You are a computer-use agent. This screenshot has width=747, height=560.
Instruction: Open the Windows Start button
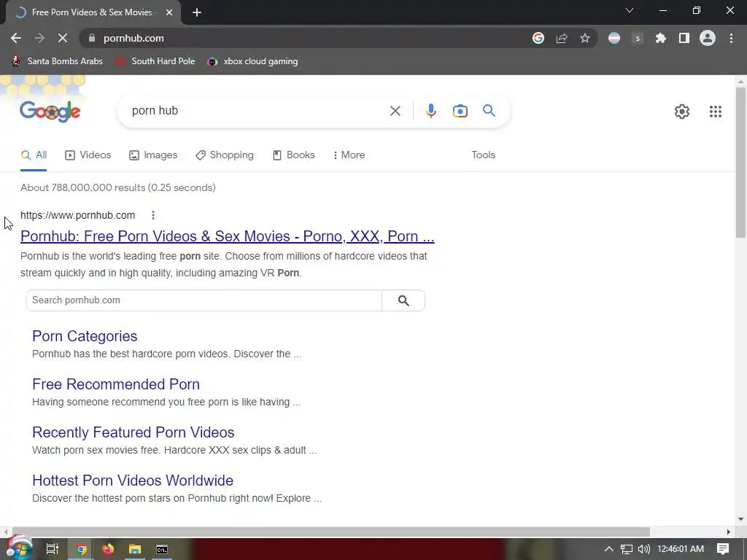point(19,549)
